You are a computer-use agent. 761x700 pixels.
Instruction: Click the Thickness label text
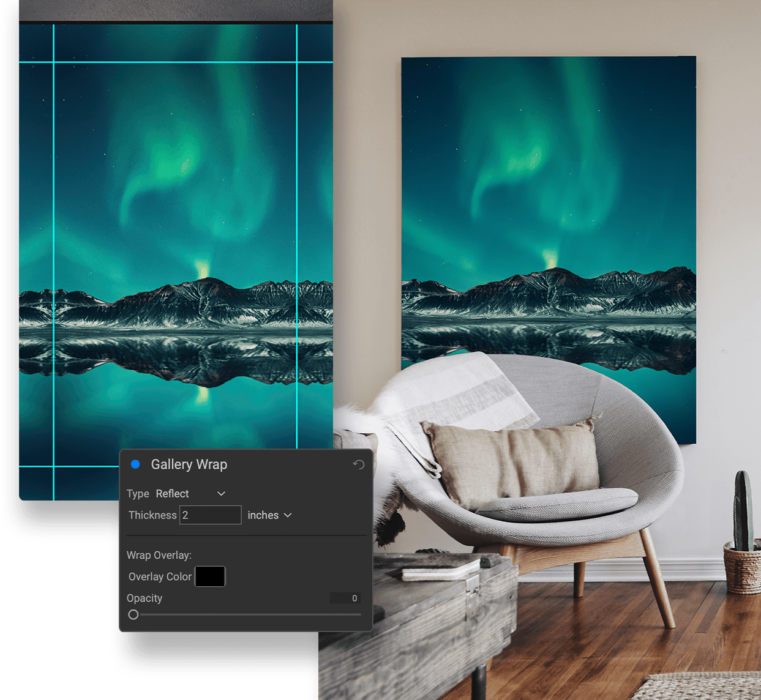coord(152,515)
